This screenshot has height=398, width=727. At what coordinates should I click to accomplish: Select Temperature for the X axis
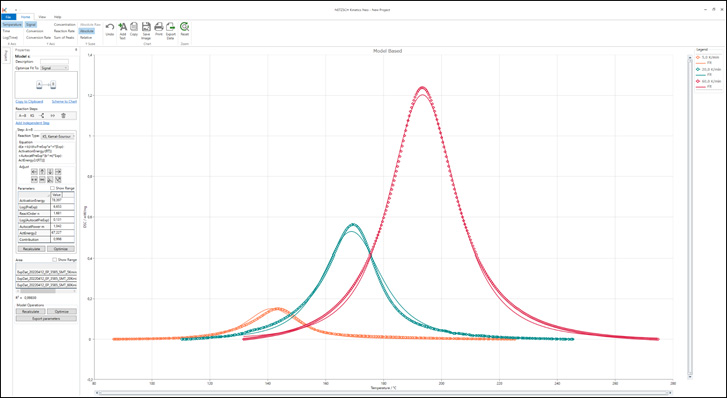[12, 25]
